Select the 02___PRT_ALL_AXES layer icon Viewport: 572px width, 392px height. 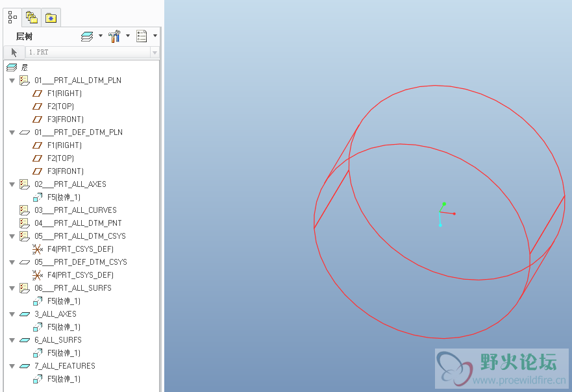point(25,184)
